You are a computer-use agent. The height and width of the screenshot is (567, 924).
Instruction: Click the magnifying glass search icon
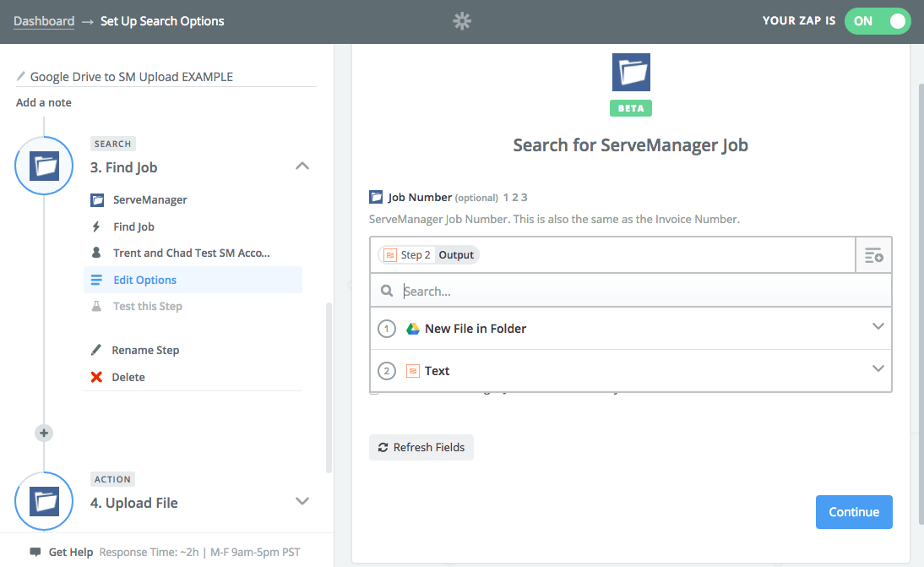coord(387,291)
